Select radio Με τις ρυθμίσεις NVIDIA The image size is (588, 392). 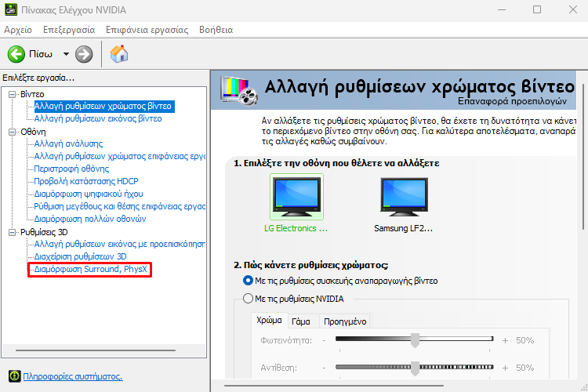pyautogui.click(x=248, y=299)
